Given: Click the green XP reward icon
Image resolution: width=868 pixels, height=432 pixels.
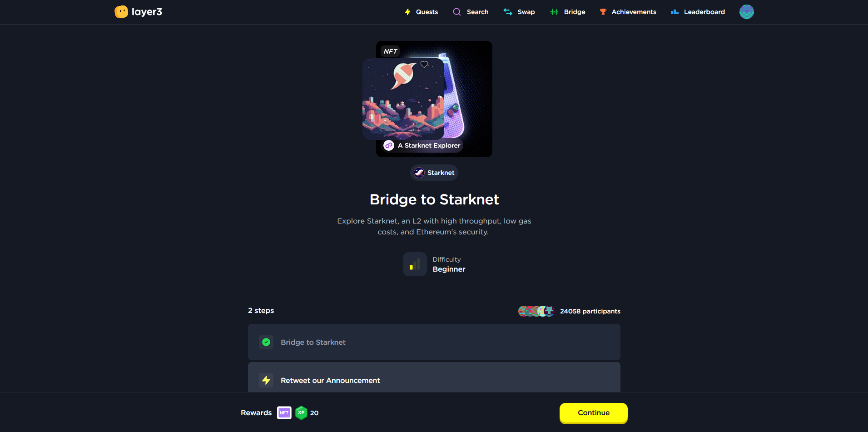Looking at the screenshot, I should pos(301,413).
